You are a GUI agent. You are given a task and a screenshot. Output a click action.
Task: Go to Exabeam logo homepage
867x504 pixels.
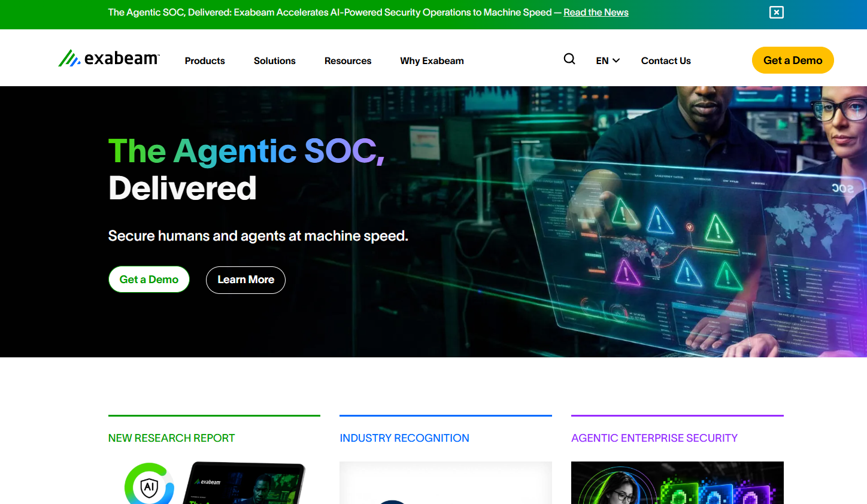pos(109,58)
